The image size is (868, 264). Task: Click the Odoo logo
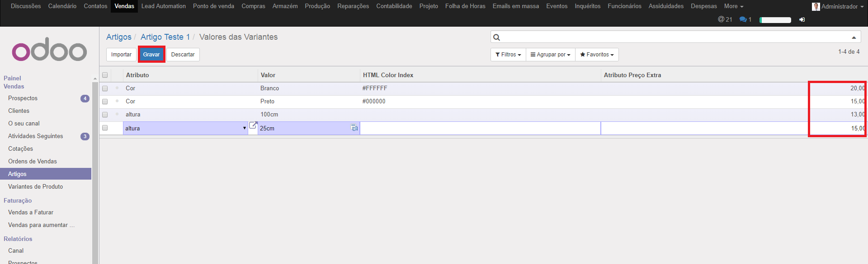[x=49, y=50]
